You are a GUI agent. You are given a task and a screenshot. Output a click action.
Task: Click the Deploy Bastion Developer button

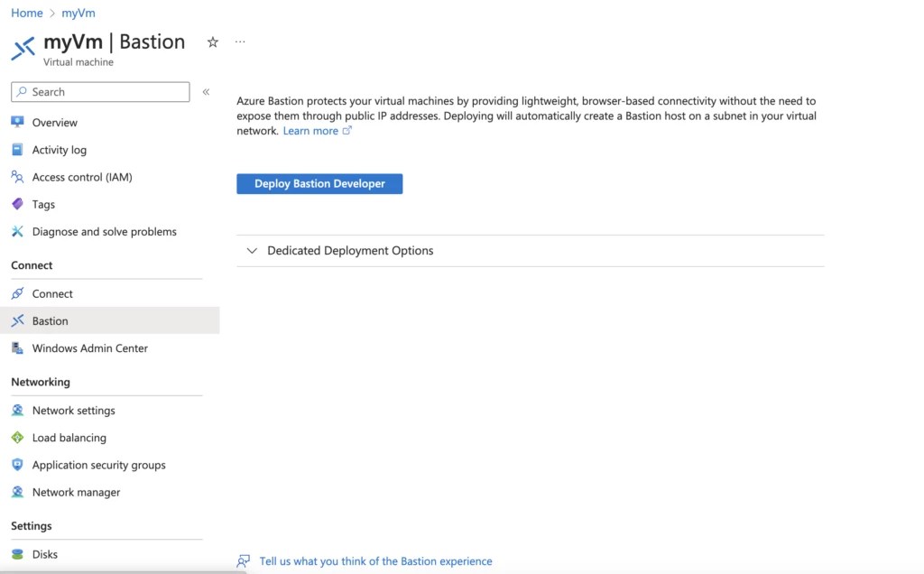click(x=319, y=183)
